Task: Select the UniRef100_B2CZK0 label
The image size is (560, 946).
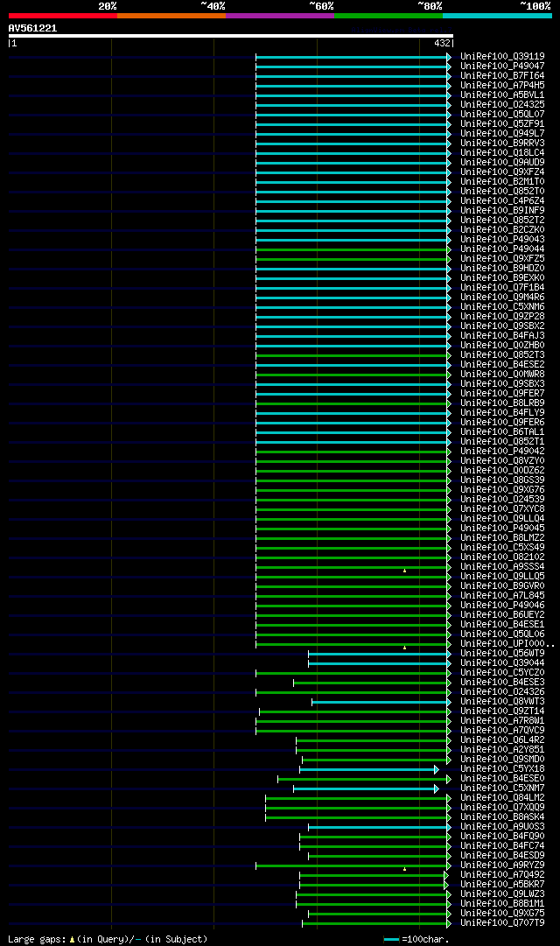Action: [x=502, y=230]
